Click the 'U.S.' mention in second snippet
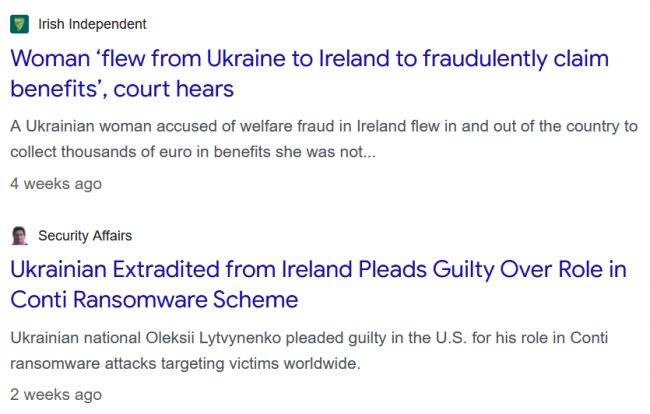The image size is (650, 414). click(x=451, y=338)
